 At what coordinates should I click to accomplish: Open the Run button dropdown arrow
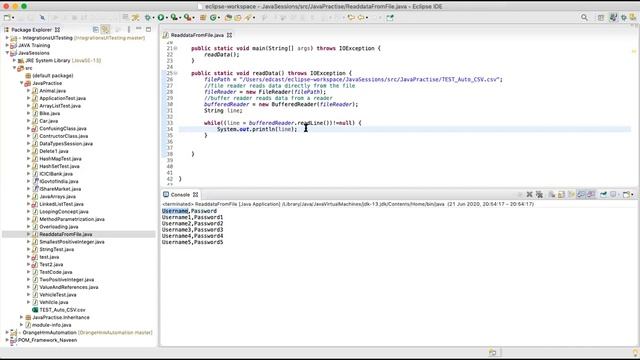coord(167,18)
